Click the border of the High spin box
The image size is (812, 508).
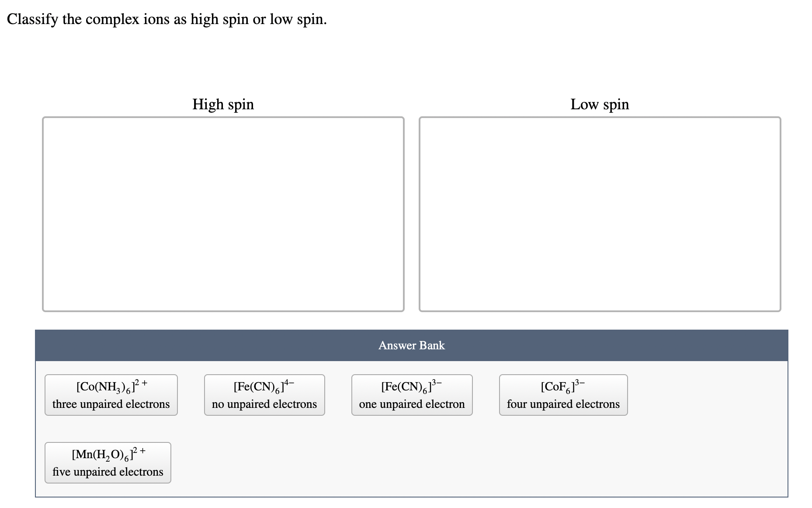(223, 117)
